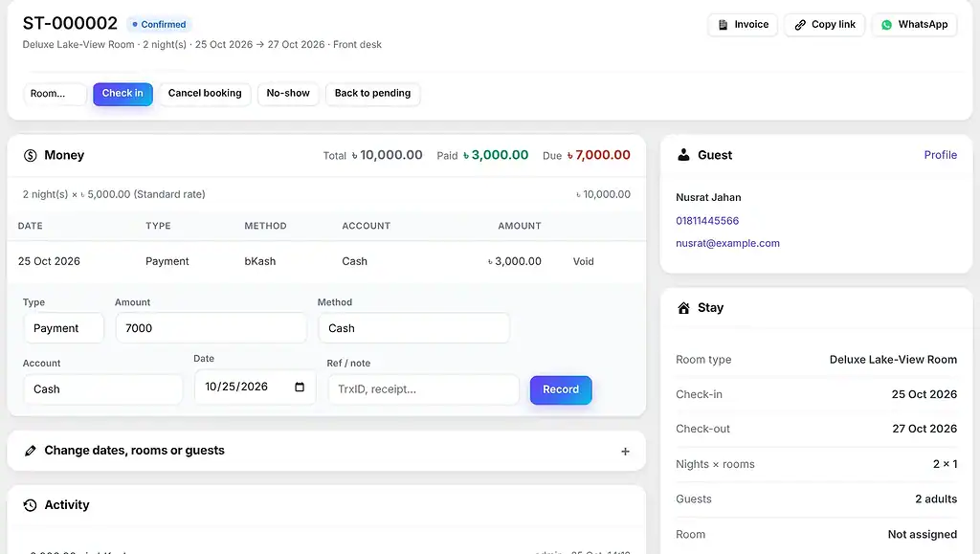Click the Check in button
Image resolution: width=980 pixels, height=554 pixels.
[x=122, y=94]
